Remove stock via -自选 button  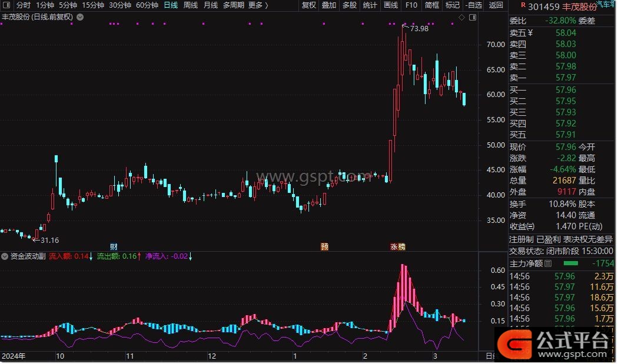(x=474, y=5)
